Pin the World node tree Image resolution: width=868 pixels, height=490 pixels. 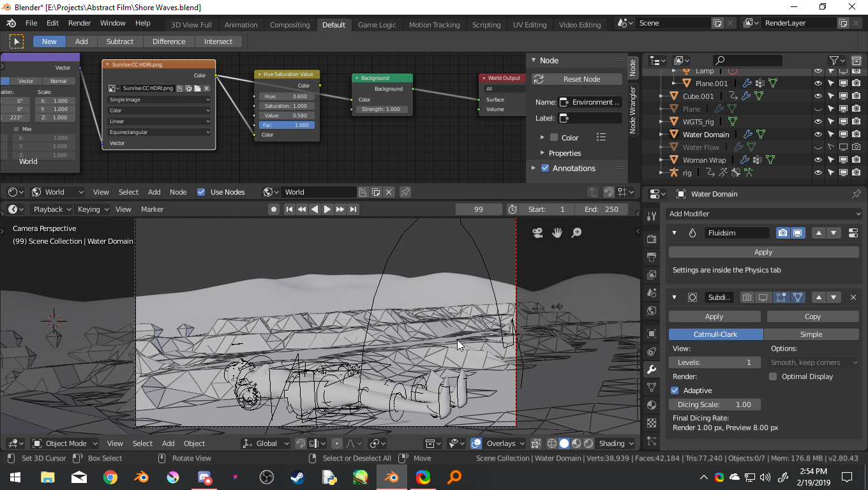(405, 192)
